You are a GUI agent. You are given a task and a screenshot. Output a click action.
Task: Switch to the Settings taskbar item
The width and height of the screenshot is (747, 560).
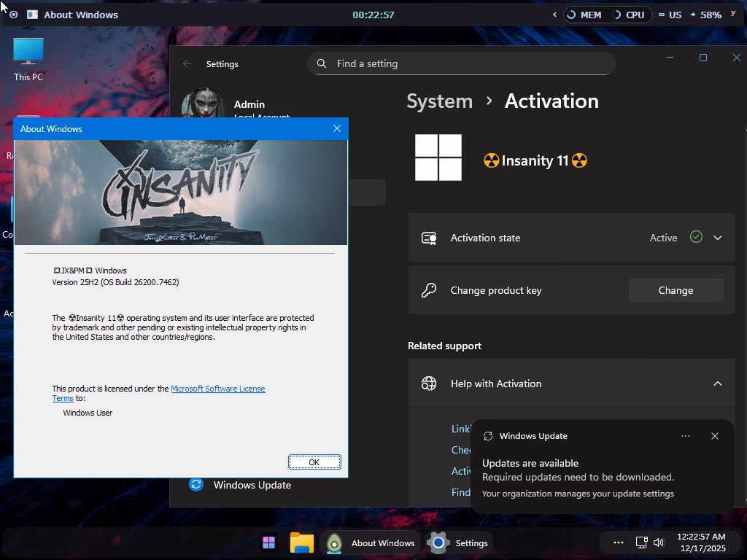(x=458, y=542)
